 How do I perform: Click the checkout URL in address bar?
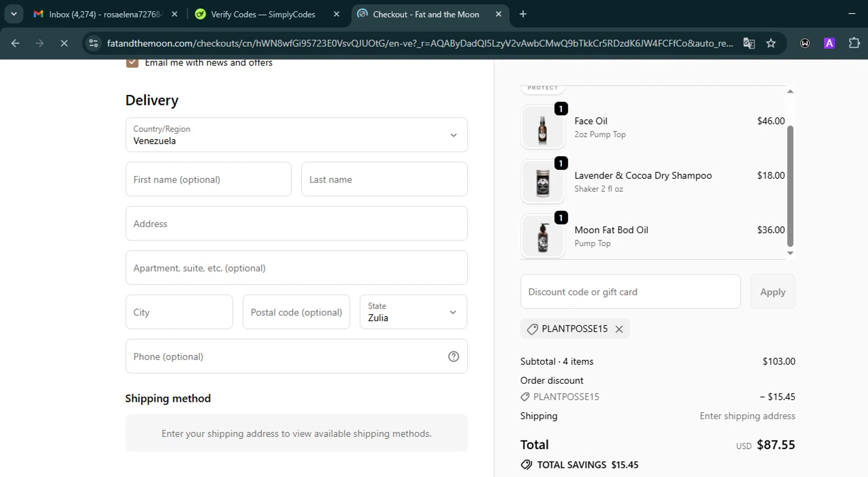pos(420,43)
